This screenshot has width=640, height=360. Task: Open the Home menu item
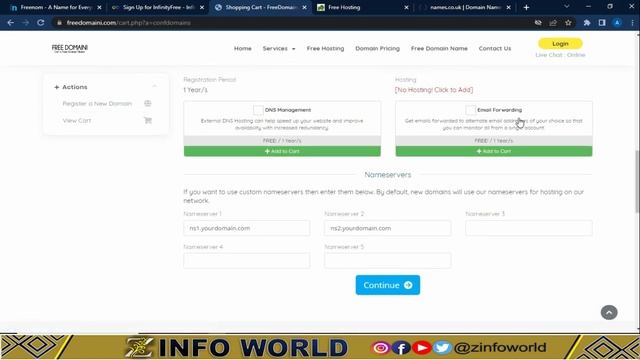[x=242, y=48]
